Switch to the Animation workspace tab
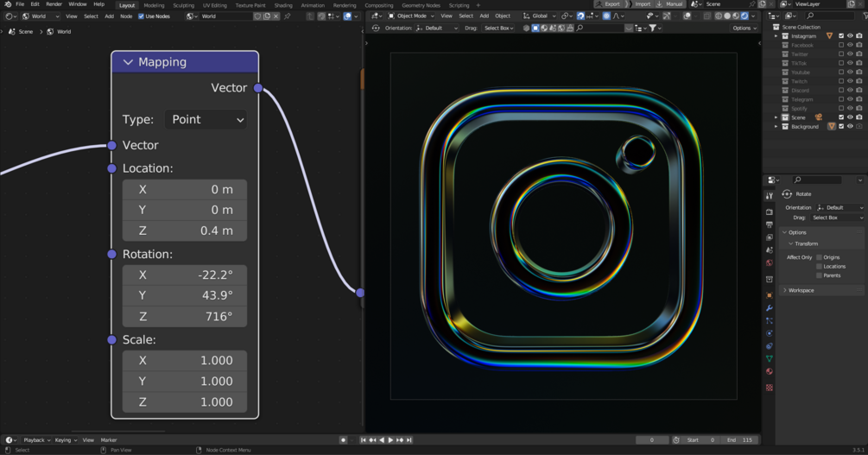868x455 pixels. 313,5
